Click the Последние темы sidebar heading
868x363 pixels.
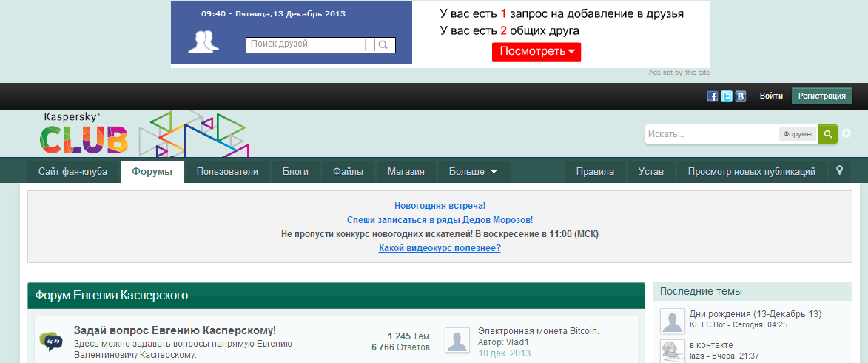click(x=701, y=291)
